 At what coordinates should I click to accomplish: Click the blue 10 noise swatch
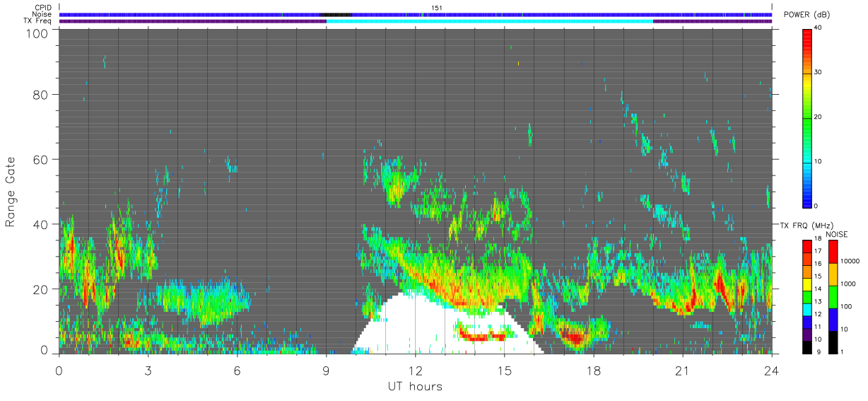833,320
